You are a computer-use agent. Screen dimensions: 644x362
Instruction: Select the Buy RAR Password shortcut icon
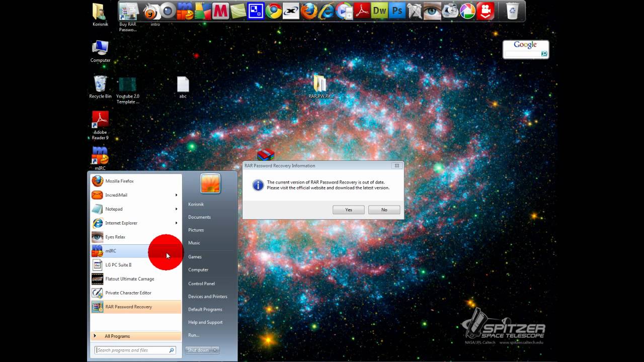(x=128, y=18)
